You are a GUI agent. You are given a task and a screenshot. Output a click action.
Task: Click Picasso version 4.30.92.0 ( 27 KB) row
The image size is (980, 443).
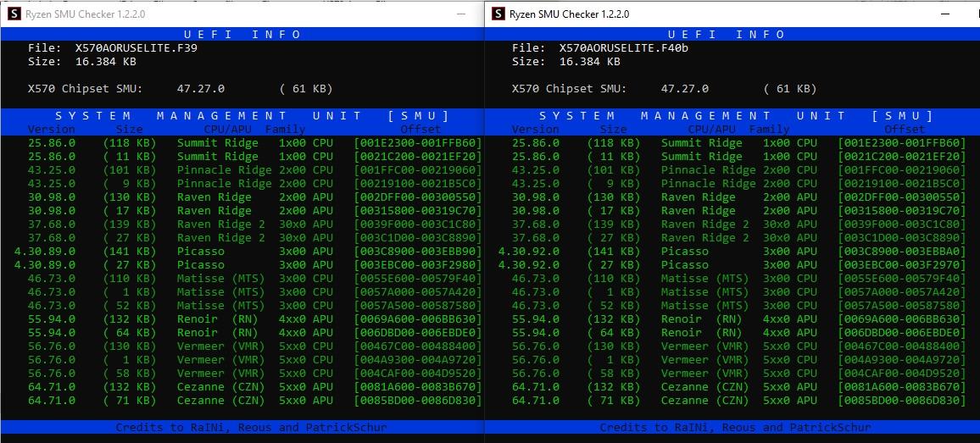click(x=732, y=265)
